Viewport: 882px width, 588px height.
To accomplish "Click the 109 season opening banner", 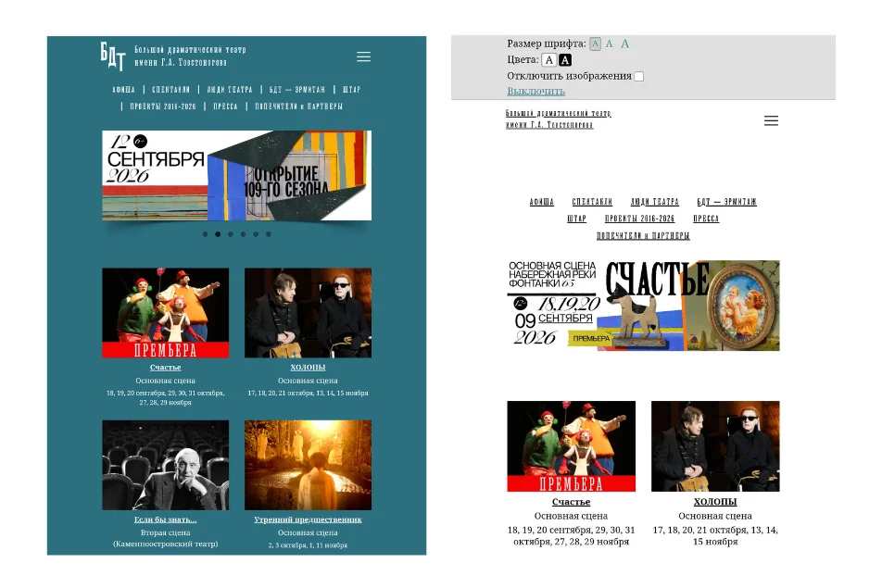I will 237,175.
